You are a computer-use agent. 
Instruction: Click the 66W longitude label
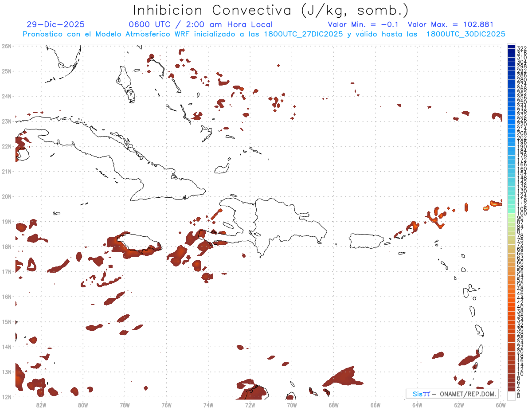pyautogui.click(x=375, y=404)
